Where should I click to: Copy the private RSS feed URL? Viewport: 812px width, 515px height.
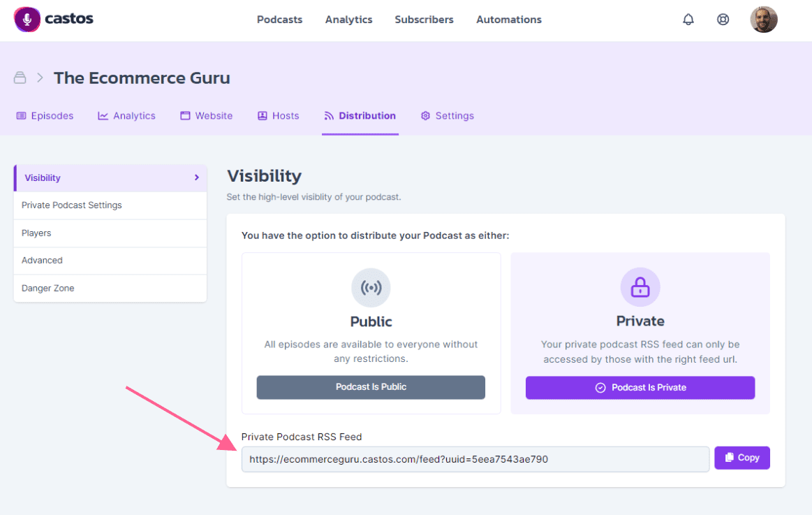[742, 458]
